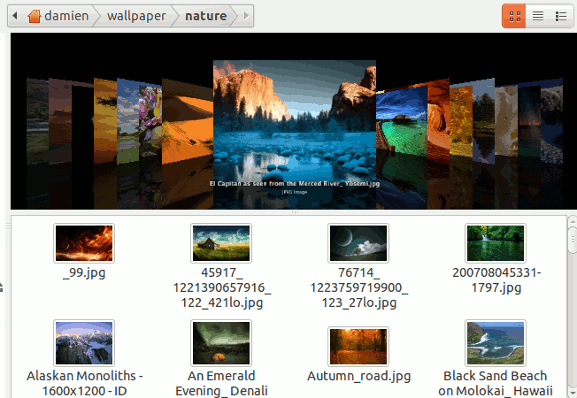Select the orange canyon rock cover
577x398 pixels.
point(438,121)
